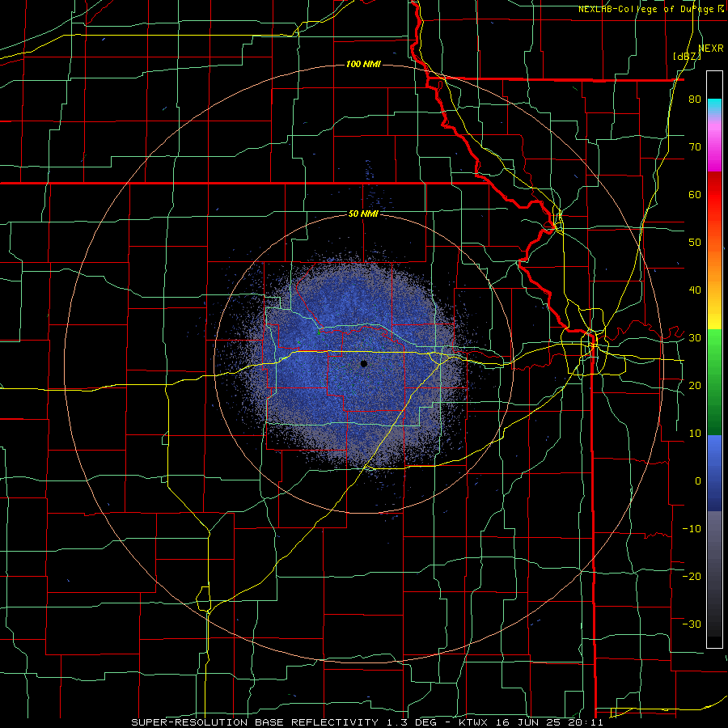
Task: Click the '16 JUN 25 20:11' timestamp
Action: 550,722
